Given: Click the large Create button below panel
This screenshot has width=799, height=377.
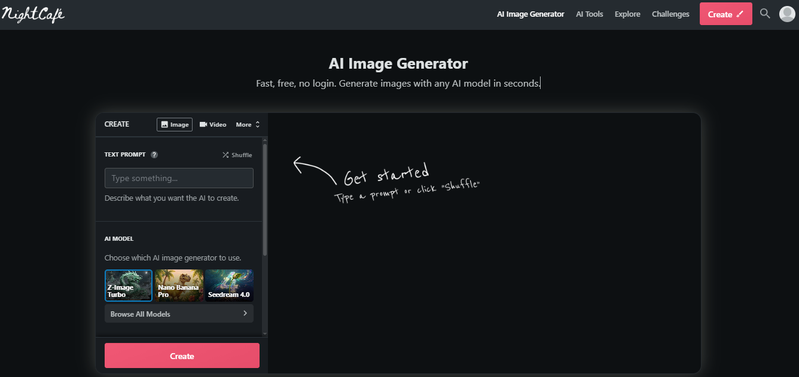Looking at the screenshot, I should 182,356.
